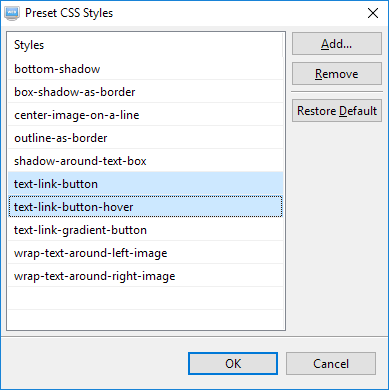Screen dimensions: 389x390
Task: Select the bottom-shadow style
Action: [146, 69]
